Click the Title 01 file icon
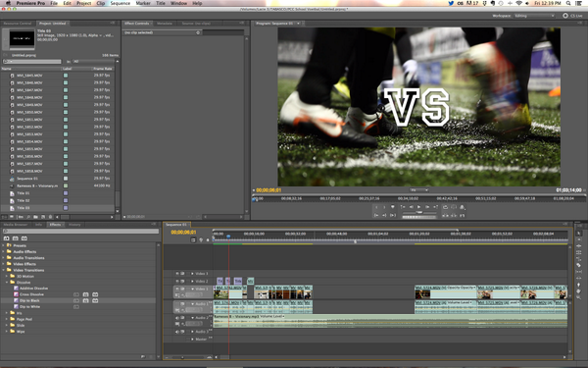The image size is (588, 368). pos(12,193)
